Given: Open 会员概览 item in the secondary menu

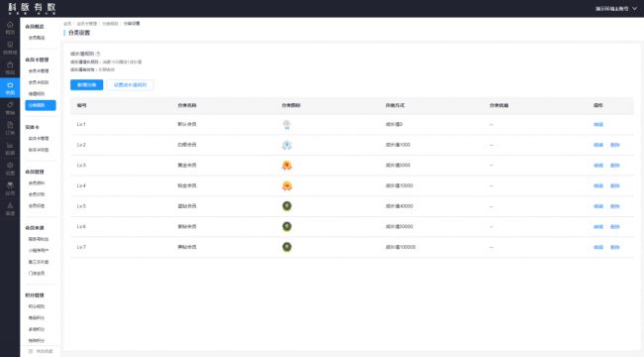Looking at the screenshot, I should tap(37, 38).
